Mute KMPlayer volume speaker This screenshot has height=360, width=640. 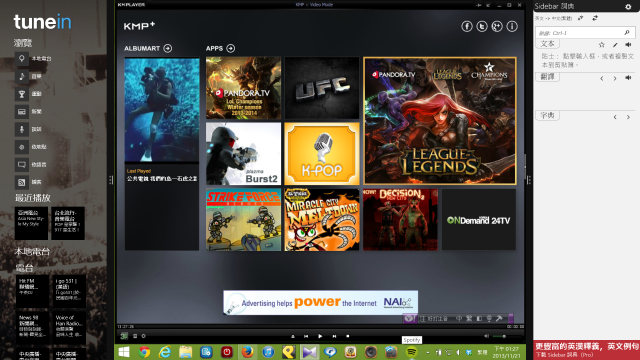(x=486, y=336)
